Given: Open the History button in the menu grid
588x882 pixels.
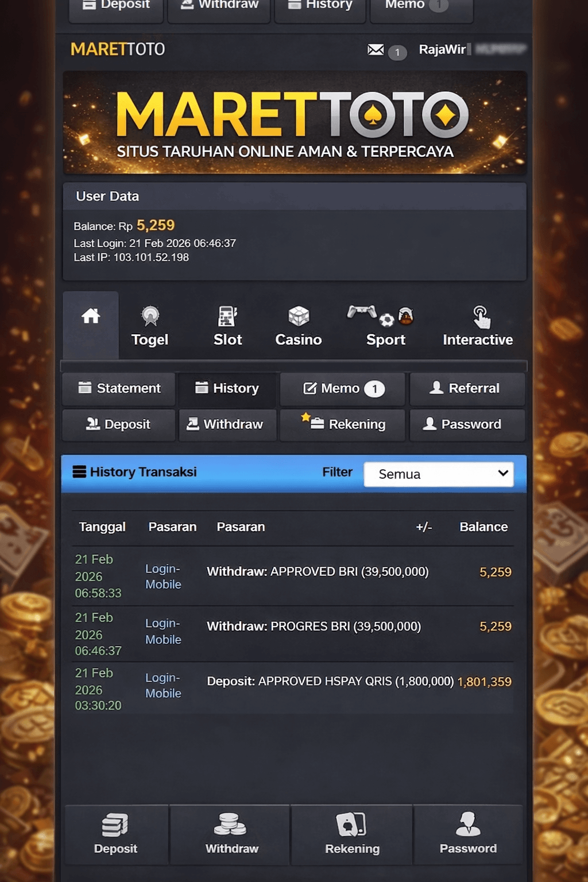Looking at the screenshot, I should tap(227, 388).
